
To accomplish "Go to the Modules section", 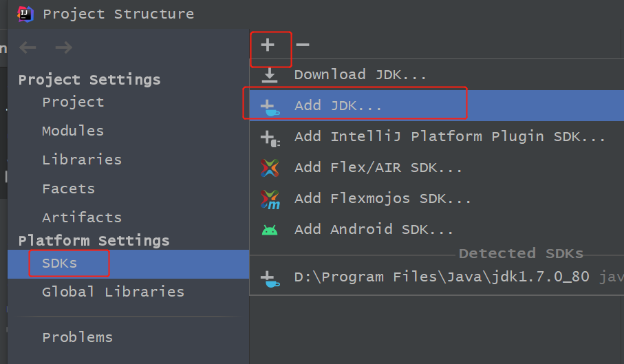I will click(73, 131).
